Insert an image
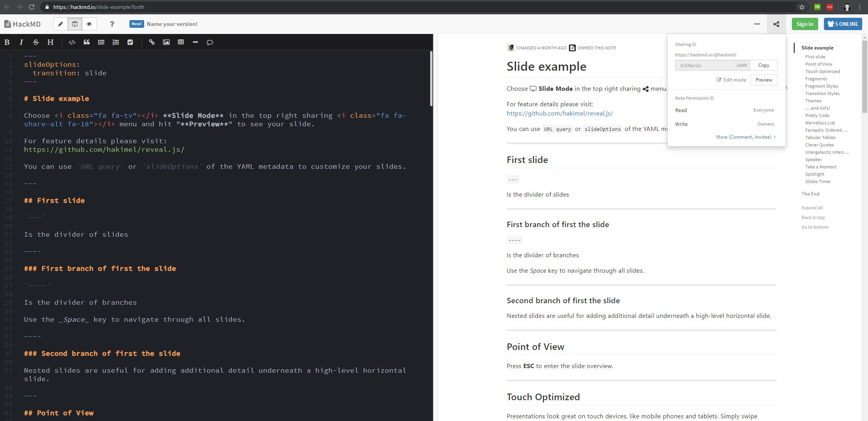This screenshot has height=421, width=868. point(167,42)
